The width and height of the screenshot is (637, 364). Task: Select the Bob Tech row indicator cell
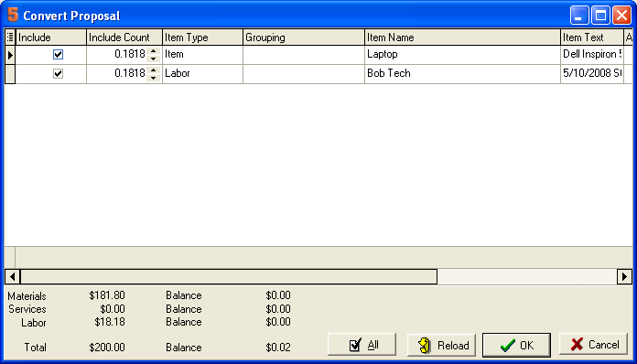coord(10,74)
